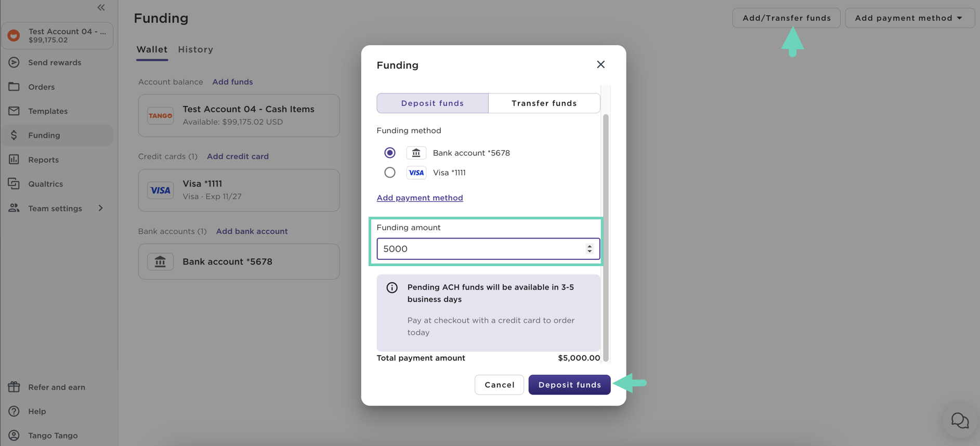Image resolution: width=980 pixels, height=446 pixels.
Task: Click the Visa *1111 card tile text
Action: 202,183
